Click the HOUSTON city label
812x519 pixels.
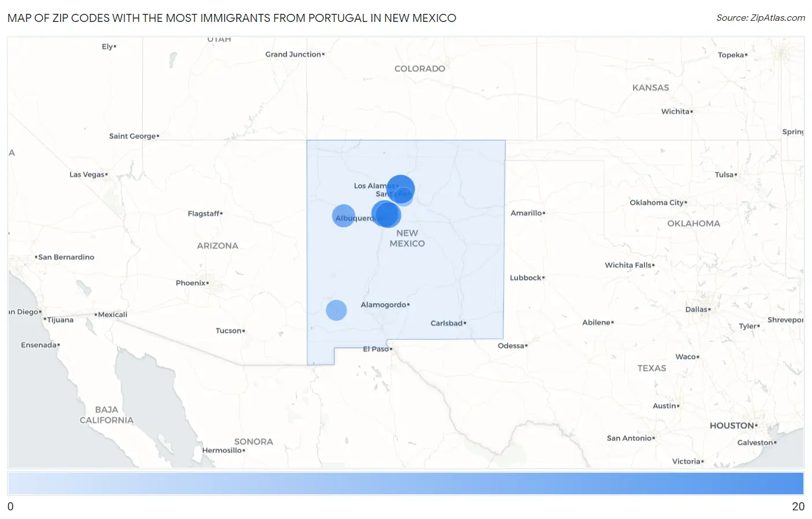point(732,425)
